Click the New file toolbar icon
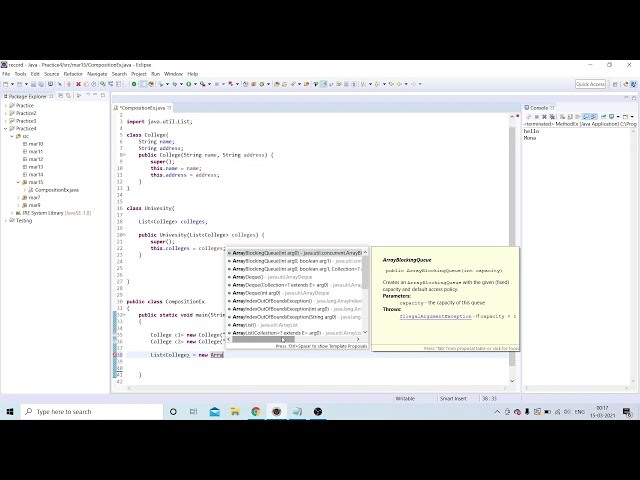Screen dimensions: 640x480 [x=5, y=84]
